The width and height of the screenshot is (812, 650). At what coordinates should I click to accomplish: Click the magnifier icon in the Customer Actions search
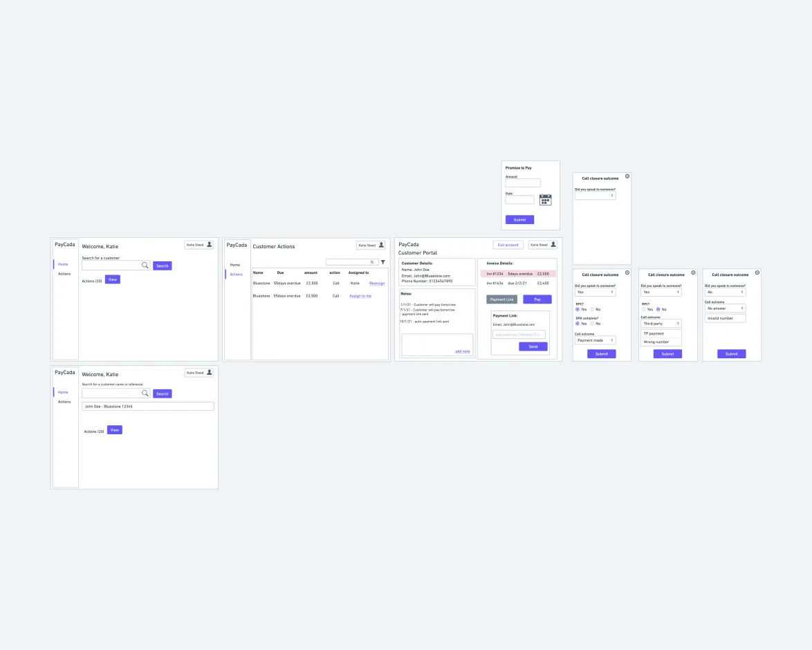pos(372,262)
